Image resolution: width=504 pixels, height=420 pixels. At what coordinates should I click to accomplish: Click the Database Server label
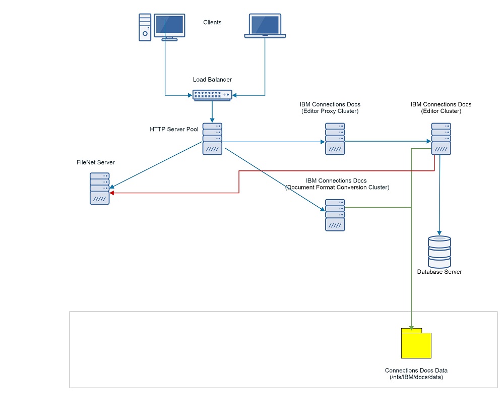(x=439, y=272)
